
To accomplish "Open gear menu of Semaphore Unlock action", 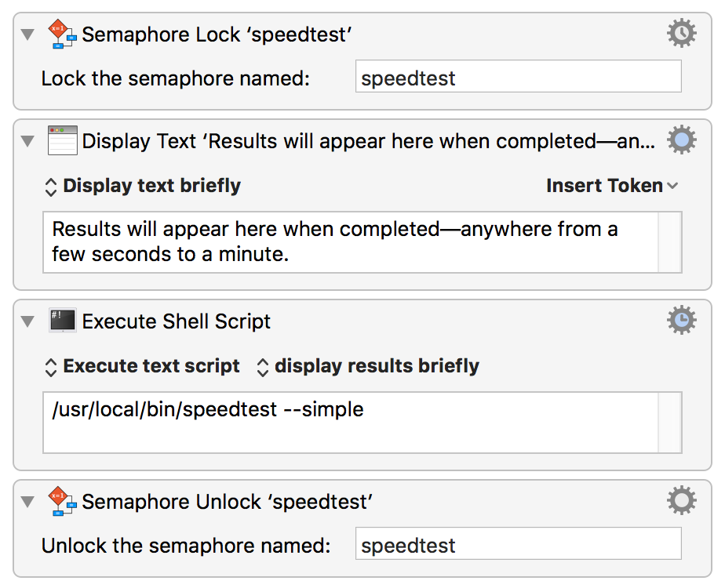I will click(x=682, y=500).
